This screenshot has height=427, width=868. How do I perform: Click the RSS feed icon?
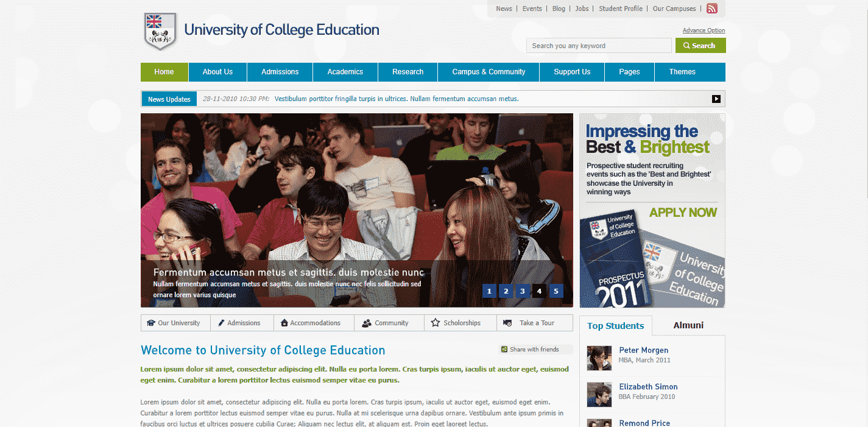pos(711,9)
